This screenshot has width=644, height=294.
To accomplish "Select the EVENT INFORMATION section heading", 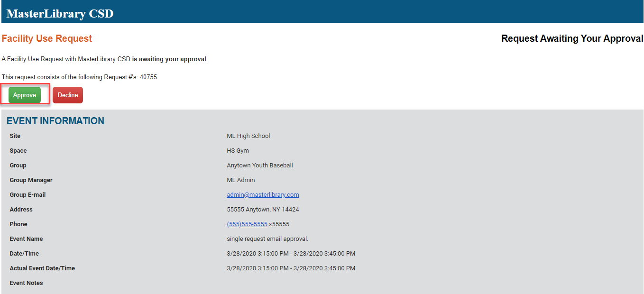I will tap(55, 121).
